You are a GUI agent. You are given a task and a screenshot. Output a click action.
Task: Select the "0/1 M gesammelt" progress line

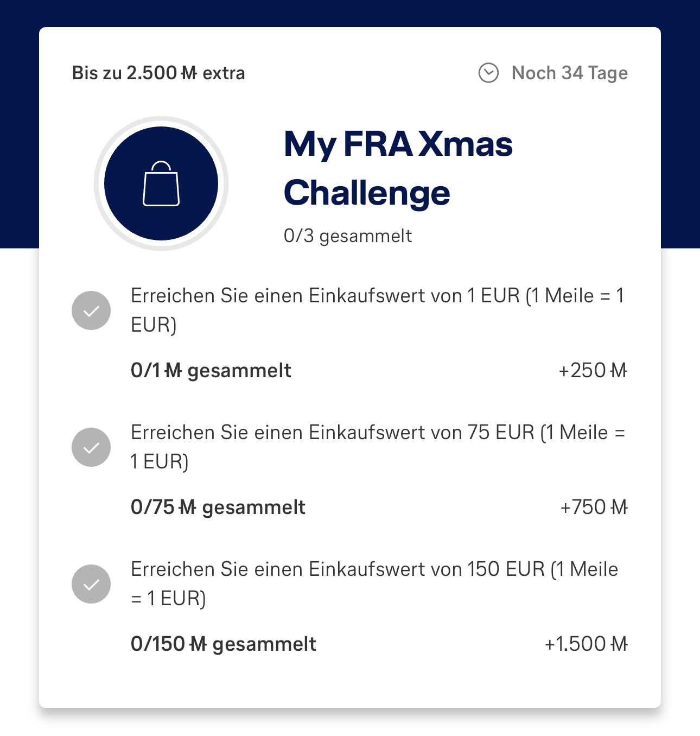click(x=211, y=370)
